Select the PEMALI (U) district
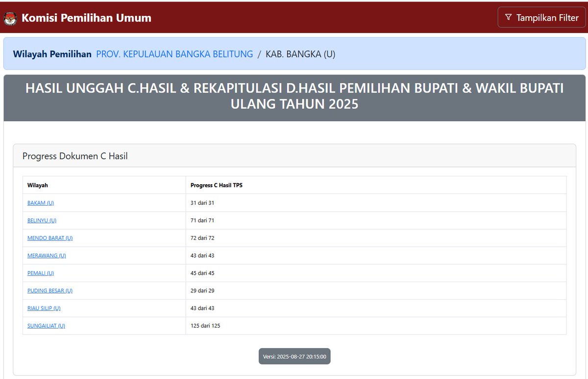588x379 pixels. 40,273
